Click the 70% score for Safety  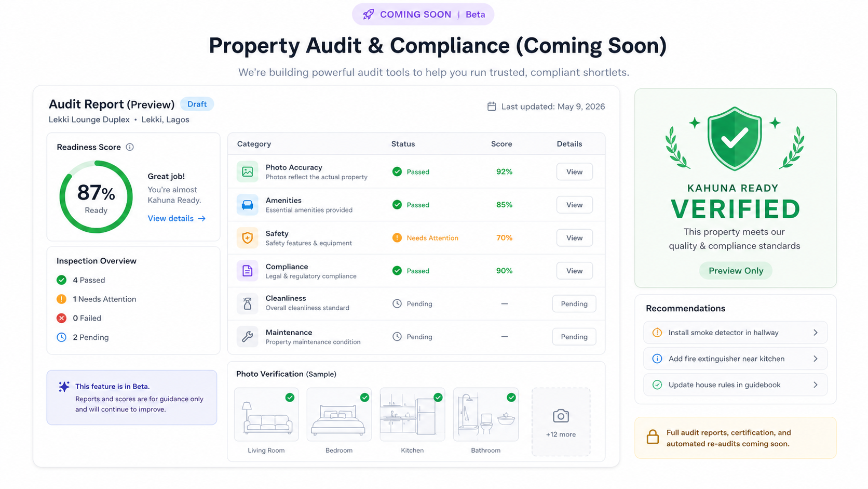(504, 238)
